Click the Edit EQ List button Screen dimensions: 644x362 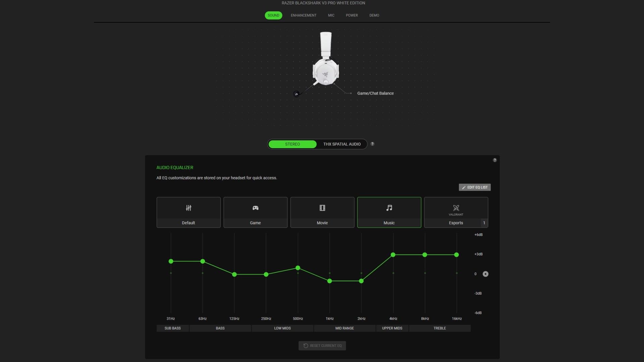(x=475, y=187)
